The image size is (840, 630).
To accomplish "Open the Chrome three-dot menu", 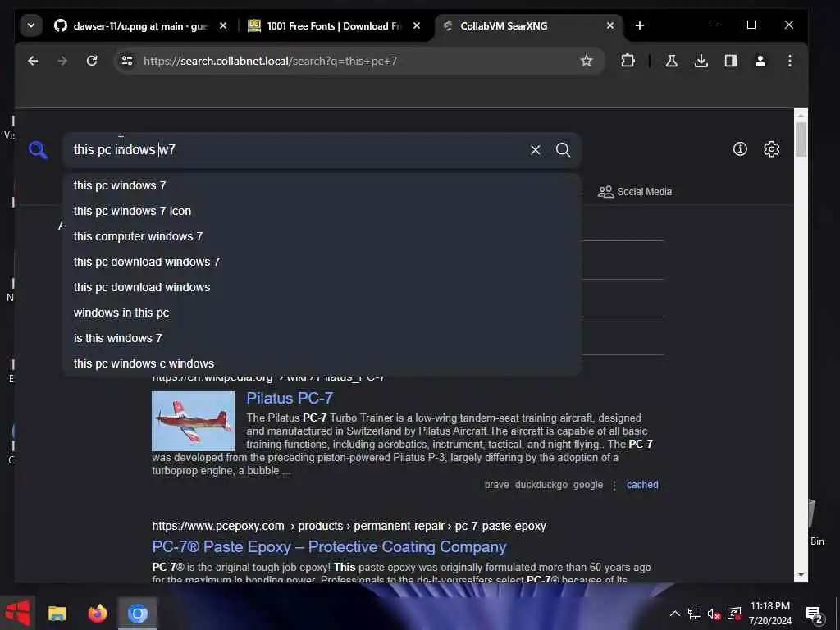I will pyautogui.click(x=790, y=61).
